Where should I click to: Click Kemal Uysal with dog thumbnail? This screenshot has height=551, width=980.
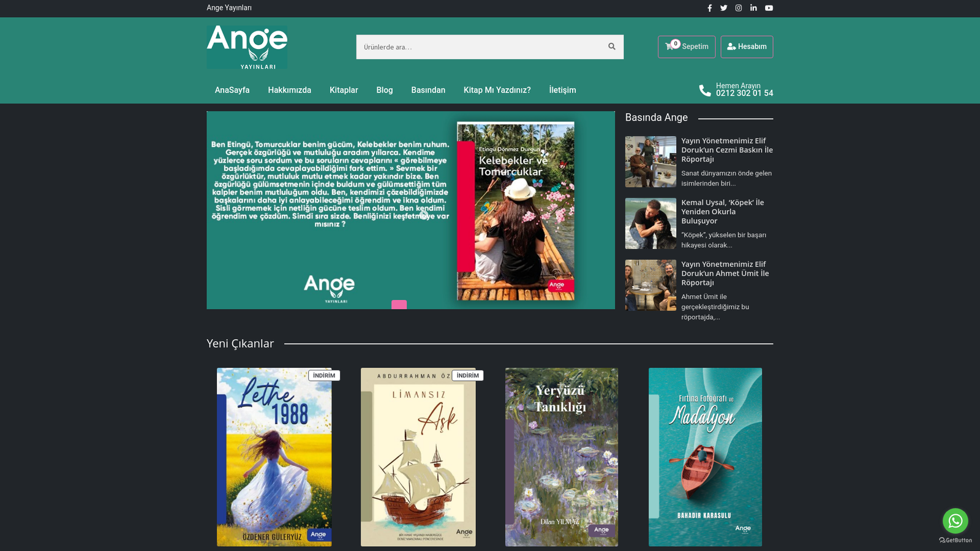tap(650, 223)
